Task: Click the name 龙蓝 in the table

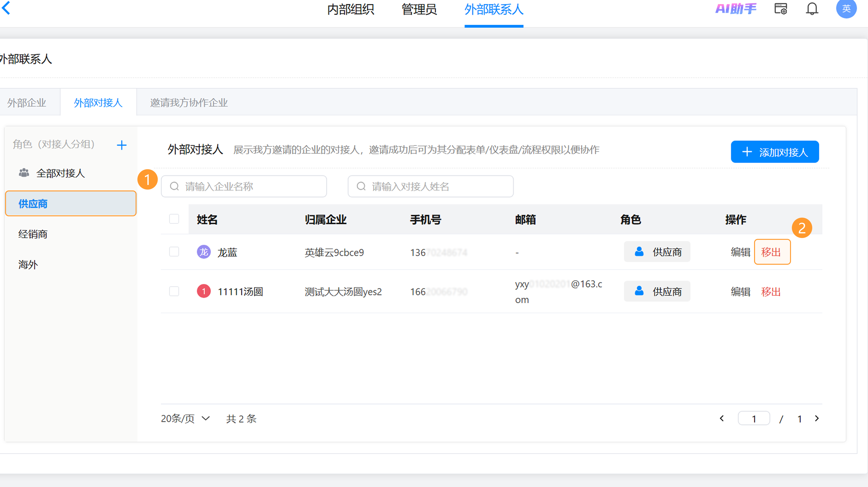Action: [227, 252]
